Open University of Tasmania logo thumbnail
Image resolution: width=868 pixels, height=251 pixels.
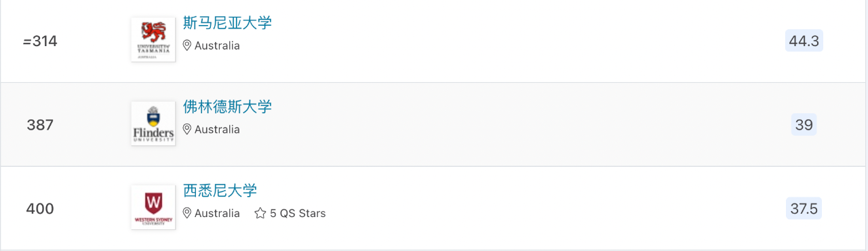[153, 39]
